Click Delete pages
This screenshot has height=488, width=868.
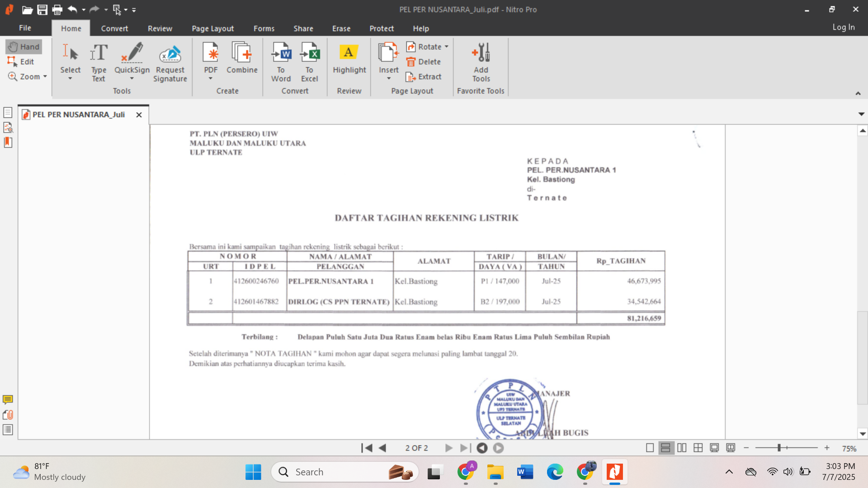point(424,61)
